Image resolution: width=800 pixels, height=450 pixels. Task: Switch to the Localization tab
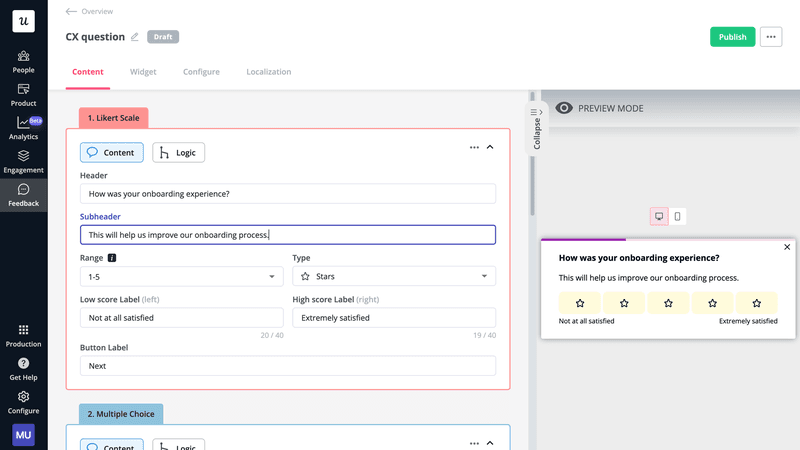coord(268,72)
